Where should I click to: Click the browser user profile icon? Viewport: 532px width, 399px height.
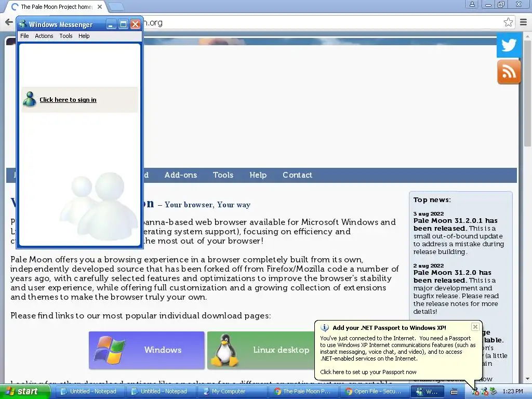[472, 5]
